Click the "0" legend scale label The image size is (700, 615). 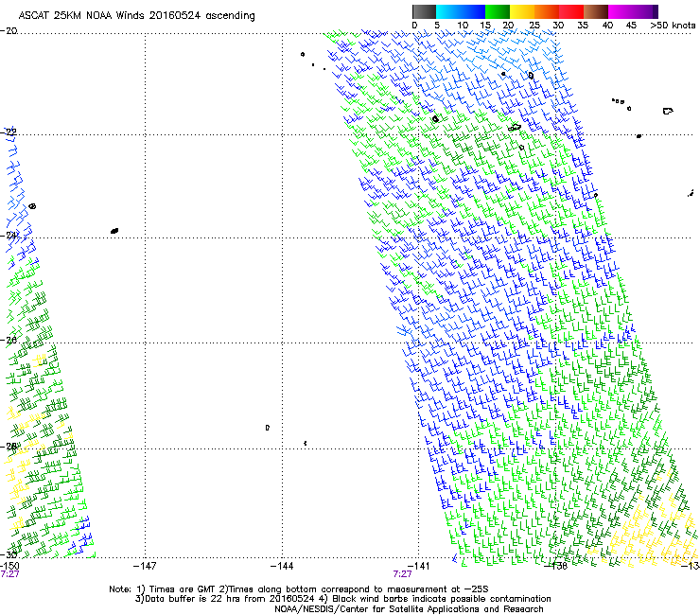[x=414, y=26]
